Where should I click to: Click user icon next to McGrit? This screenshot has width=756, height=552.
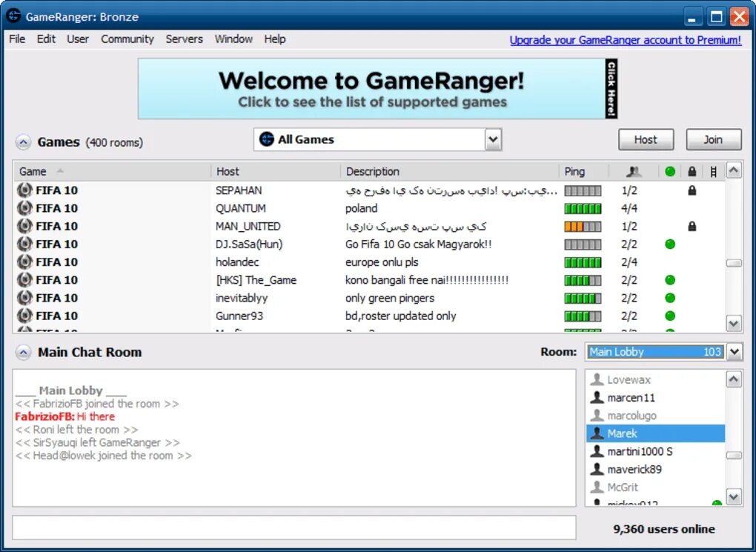597,487
